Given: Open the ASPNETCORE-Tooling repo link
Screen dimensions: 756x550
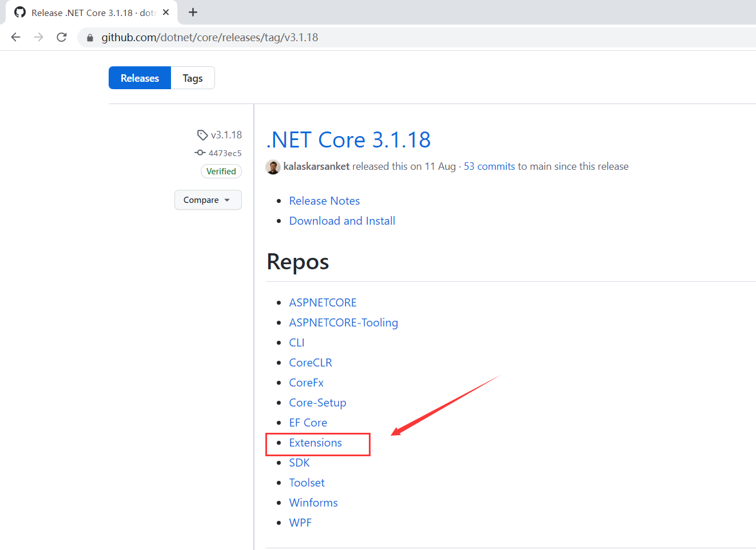Looking at the screenshot, I should pos(343,322).
